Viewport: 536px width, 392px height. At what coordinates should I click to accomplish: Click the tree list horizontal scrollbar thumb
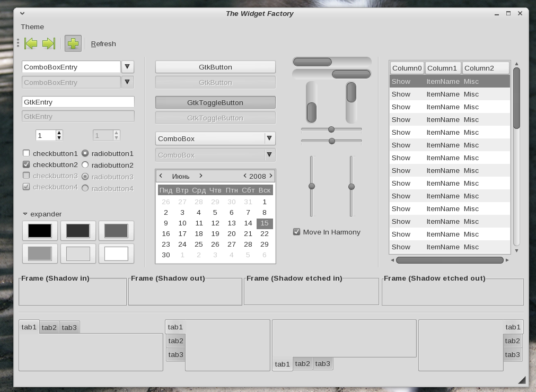450,260
